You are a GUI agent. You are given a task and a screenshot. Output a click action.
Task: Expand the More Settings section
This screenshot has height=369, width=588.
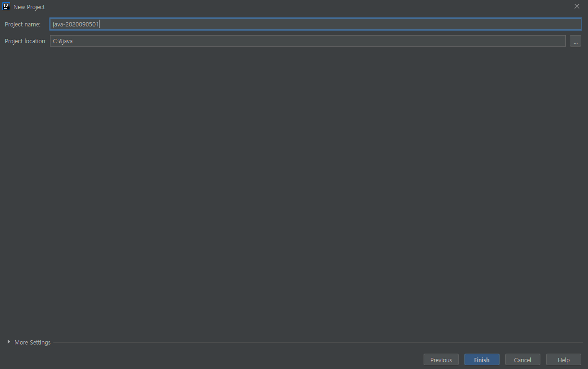tap(29, 343)
